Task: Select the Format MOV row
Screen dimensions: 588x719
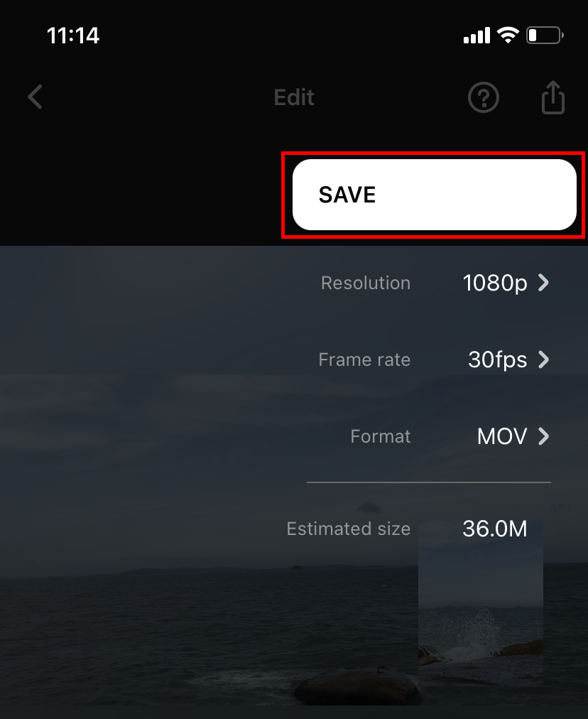Action: tap(502, 436)
